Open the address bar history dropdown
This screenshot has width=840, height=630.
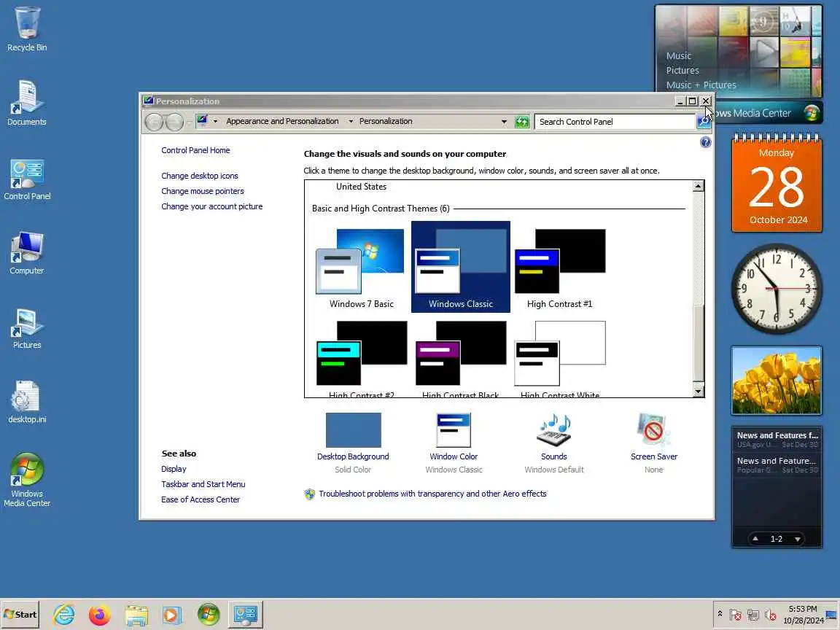click(x=504, y=122)
